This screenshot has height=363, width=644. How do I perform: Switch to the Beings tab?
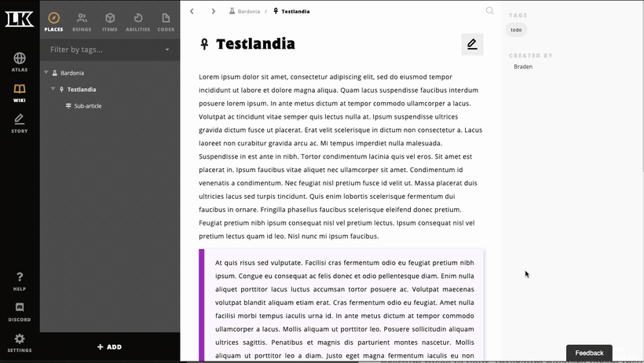tap(82, 22)
